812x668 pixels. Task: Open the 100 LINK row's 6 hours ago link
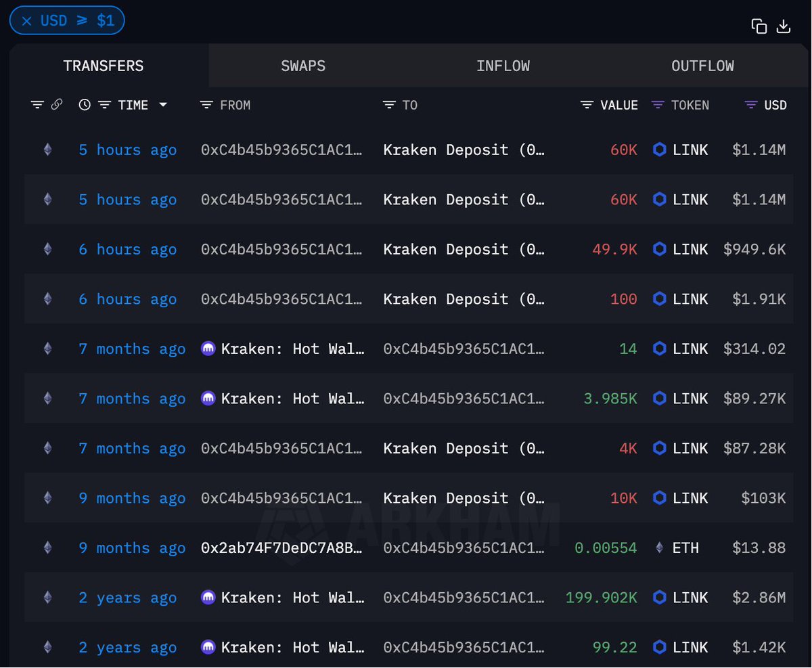pos(127,298)
